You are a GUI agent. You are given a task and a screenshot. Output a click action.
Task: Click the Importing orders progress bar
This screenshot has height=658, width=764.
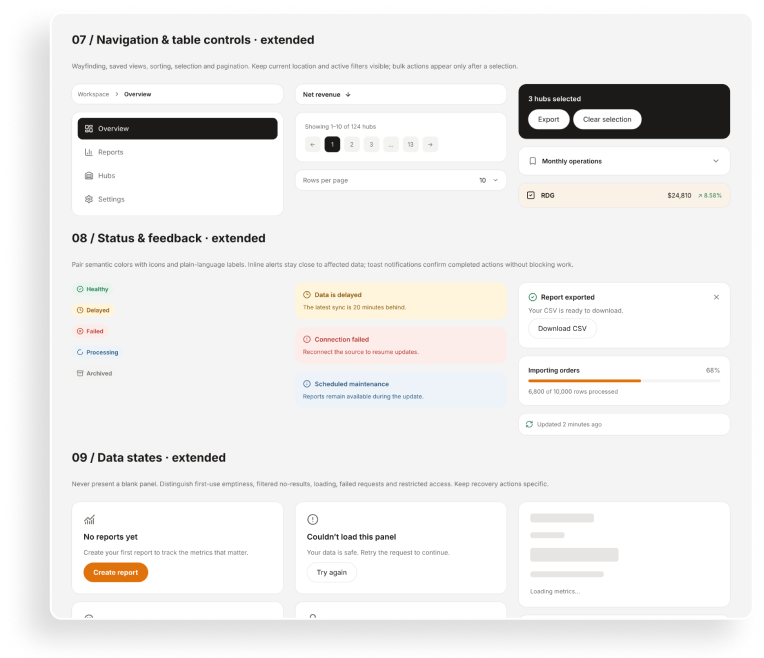pos(624,381)
